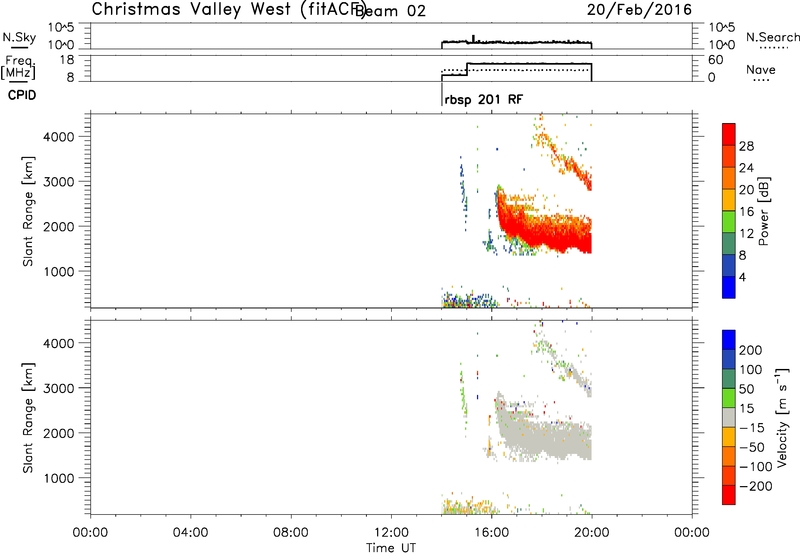
Task: Pick the blue segment above 200 on Velocity colorbar
Action: click(729, 340)
